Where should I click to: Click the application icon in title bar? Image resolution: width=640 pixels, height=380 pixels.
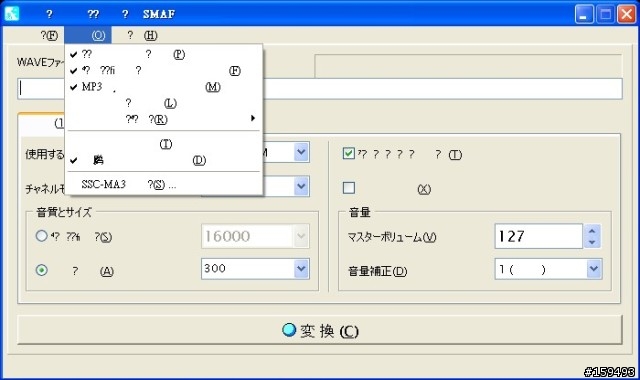click(x=11, y=14)
